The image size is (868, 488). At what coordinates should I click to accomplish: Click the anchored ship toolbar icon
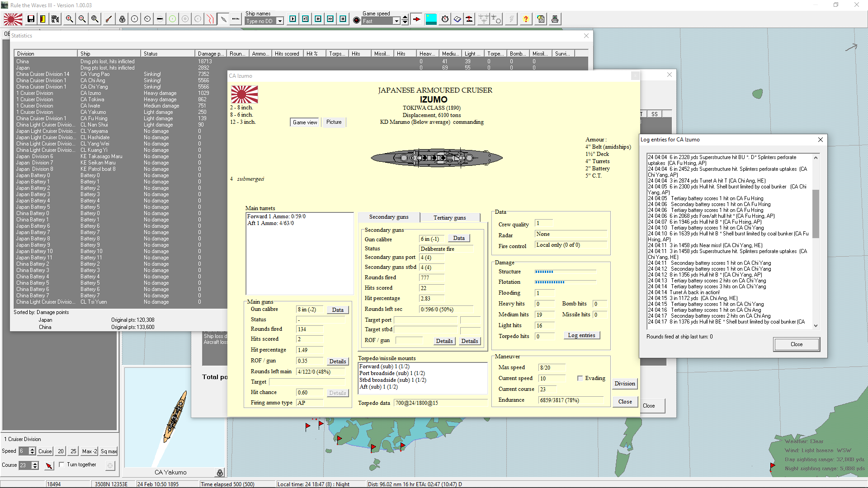click(469, 19)
